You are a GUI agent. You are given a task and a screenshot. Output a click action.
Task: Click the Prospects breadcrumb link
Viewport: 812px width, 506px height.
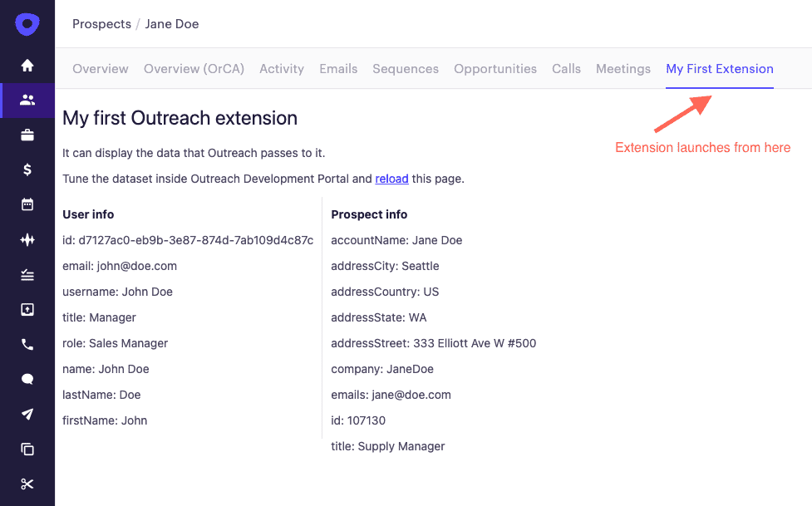coord(102,24)
